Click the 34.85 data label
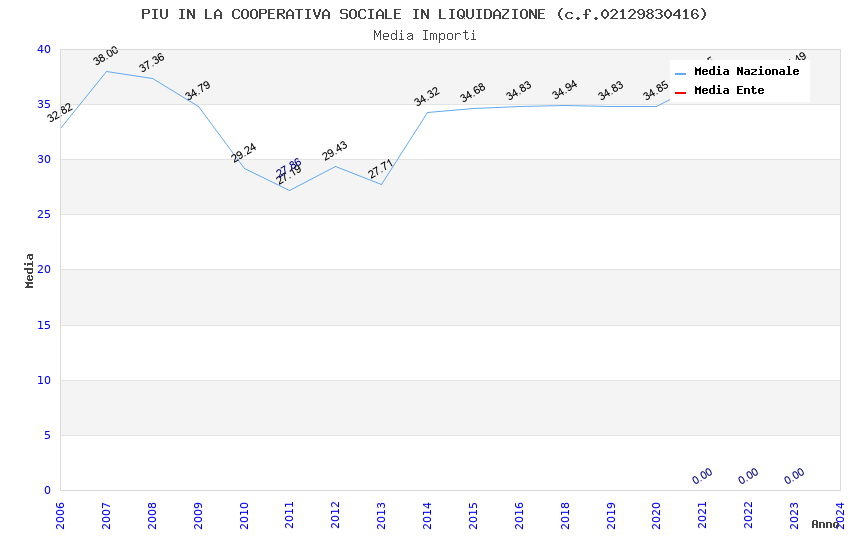Image resolution: width=850 pixels, height=550 pixels. tap(655, 91)
